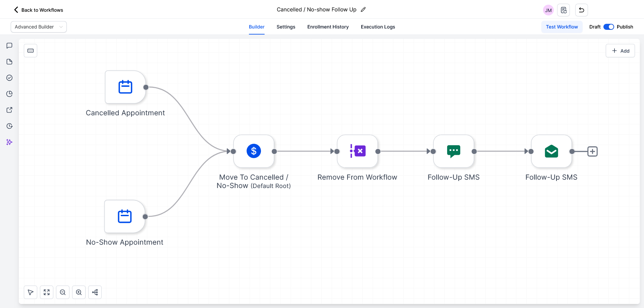Select the Remove From Workflow action node

coord(357,151)
